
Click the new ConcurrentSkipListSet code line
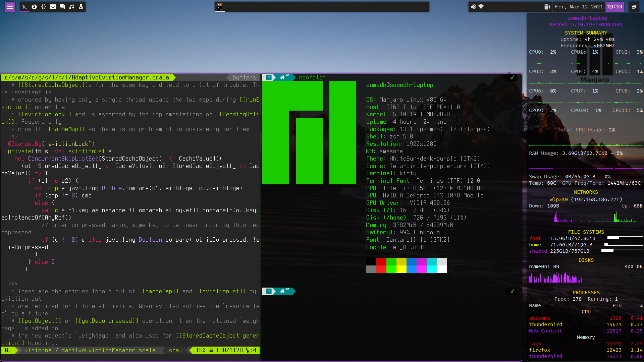(x=118, y=159)
